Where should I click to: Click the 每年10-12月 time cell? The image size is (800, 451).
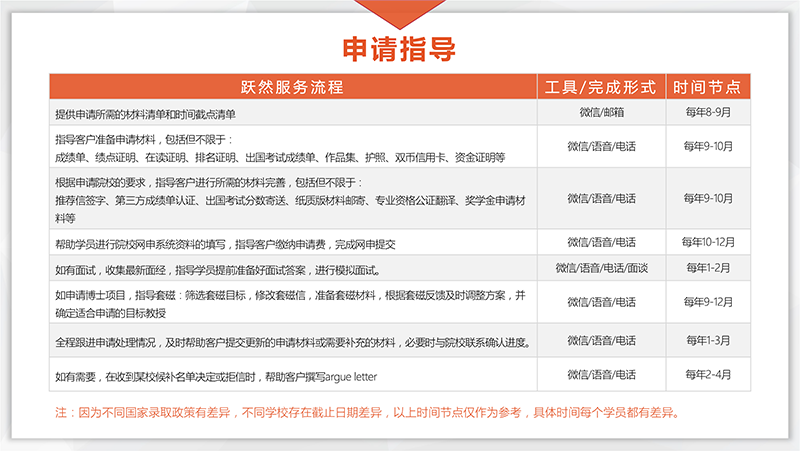(x=708, y=242)
